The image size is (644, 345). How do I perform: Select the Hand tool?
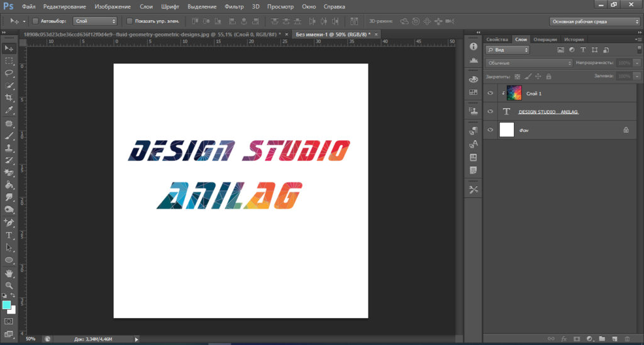[9, 273]
